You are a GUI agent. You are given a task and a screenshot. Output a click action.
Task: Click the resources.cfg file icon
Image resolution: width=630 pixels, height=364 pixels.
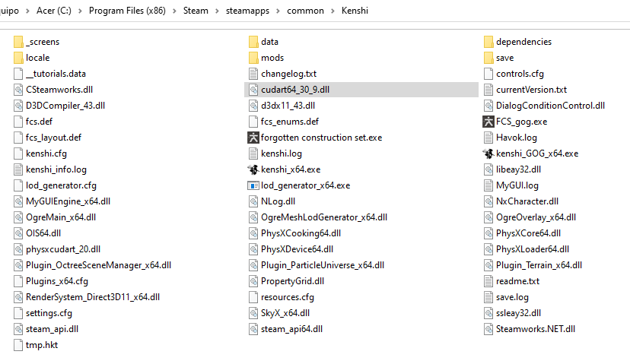(x=253, y=297)
